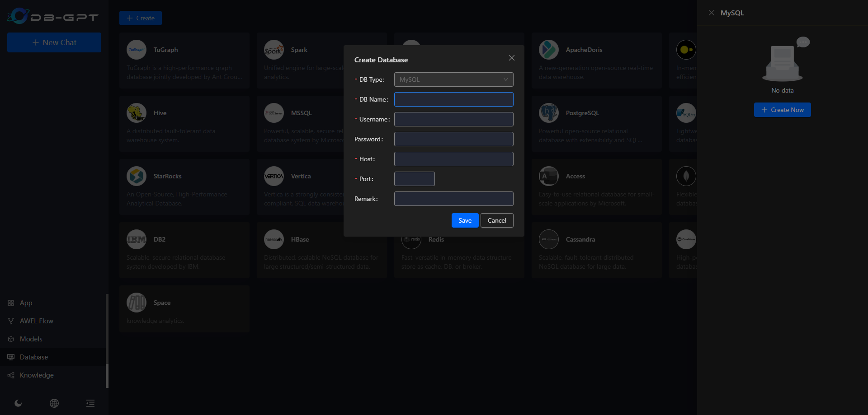This screenshot has height=415, width=868.
Task: Click the Access card title
Action: coord(576,176)
